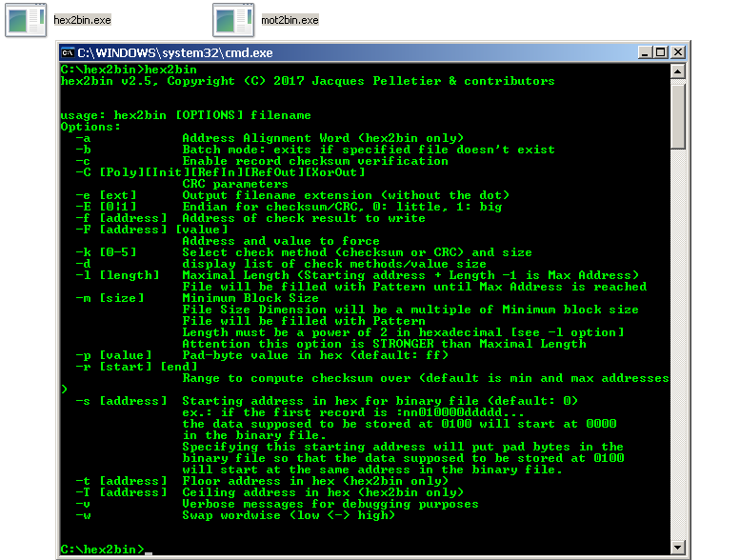Open the cmd.exe system menu icon
Screen dimensions: 740x560
click(x=68, y=52)
